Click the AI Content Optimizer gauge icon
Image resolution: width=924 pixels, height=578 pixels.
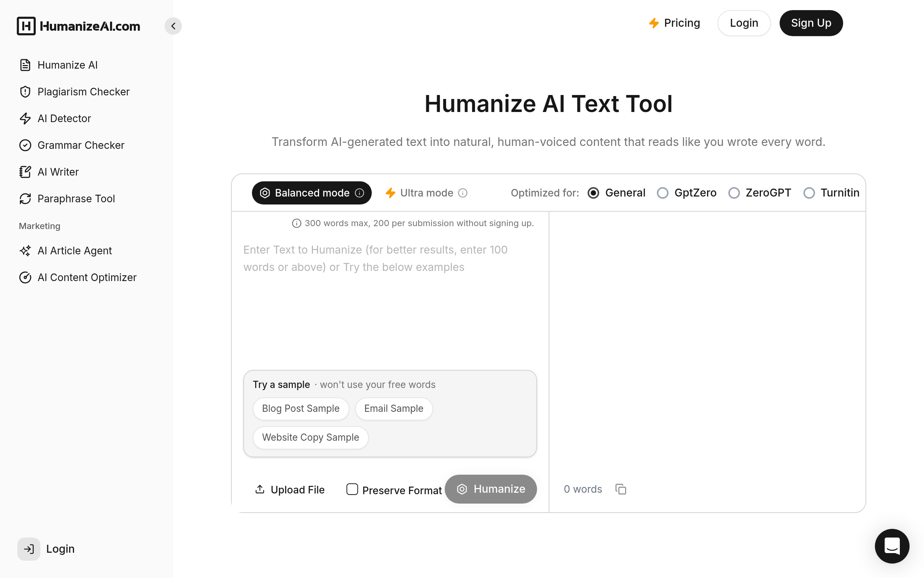(x=25, y=277)
